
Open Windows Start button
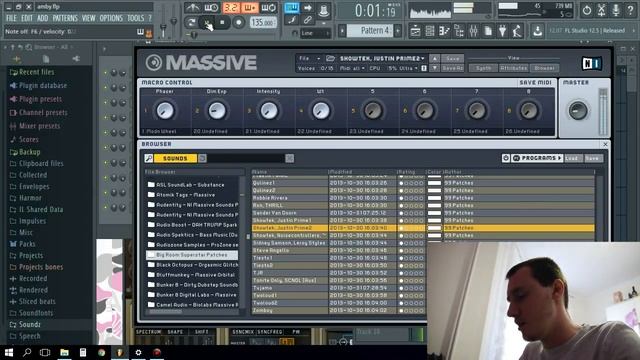pyautogui.click(x=9, y=353)
